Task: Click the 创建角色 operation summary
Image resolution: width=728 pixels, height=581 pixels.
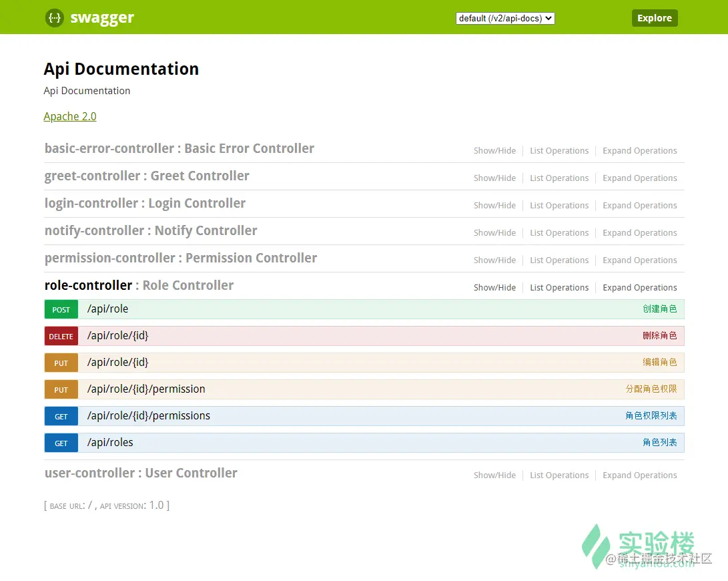Action: [x=660, y=309]
